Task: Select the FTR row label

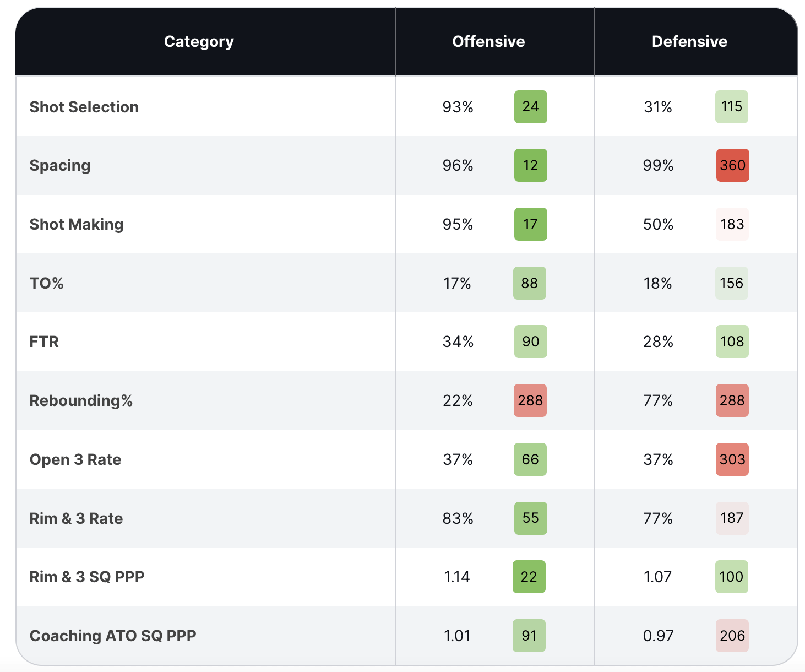Action: pyautogui.click(x=44, y=342)
